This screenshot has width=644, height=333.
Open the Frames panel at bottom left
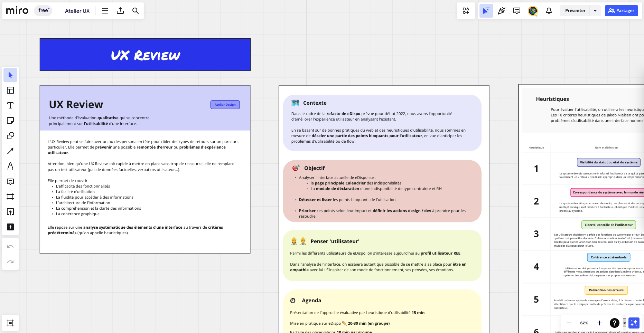pos(10,323)
